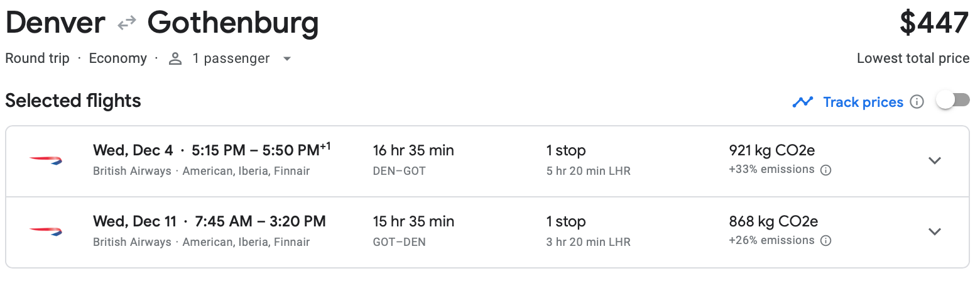Screen dimensions: 980x283
Task: Click the round-trip arrows icon between cities
Action: (126, 23)
